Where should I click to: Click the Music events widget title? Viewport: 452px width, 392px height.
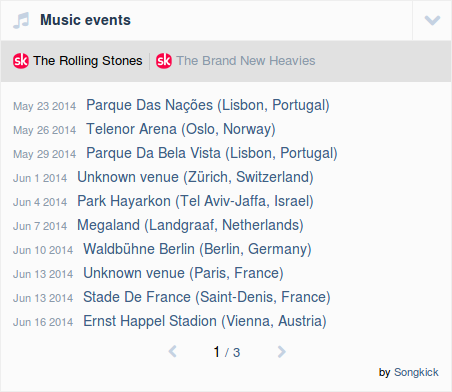[x=85, y=20]
